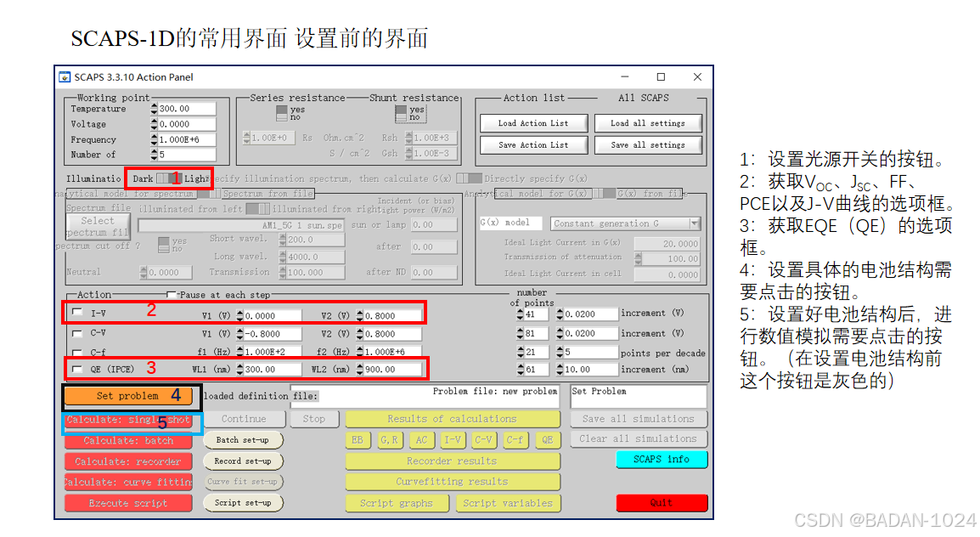Show QE results panel
The height and width of the screenshot is (537, 980).
pyautogui.click(x=548, y=440)
